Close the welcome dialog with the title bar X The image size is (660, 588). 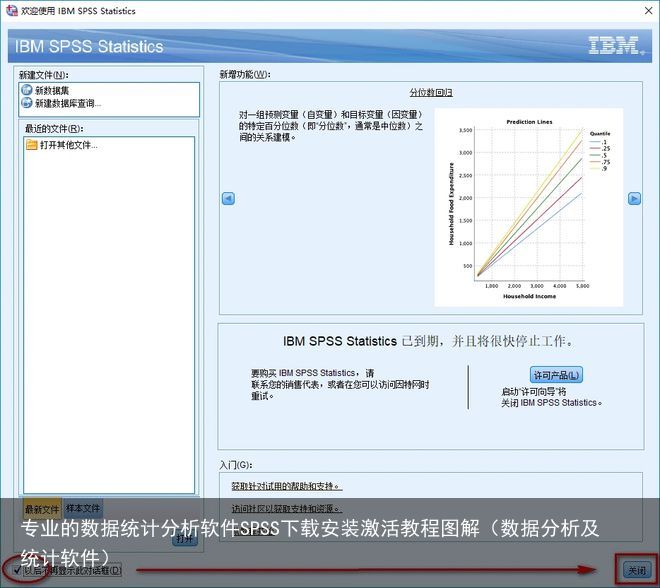(x=648, y=11)
